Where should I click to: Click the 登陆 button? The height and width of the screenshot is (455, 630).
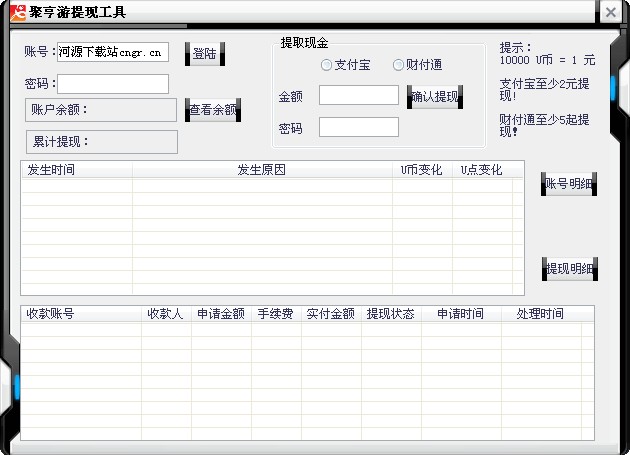205,53
